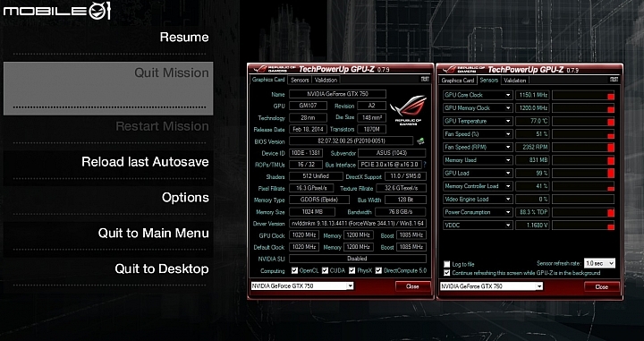This screenshot has height=341, width=644.
Task: Click the Power Consumption graph
Action: [x=583, y=212]
